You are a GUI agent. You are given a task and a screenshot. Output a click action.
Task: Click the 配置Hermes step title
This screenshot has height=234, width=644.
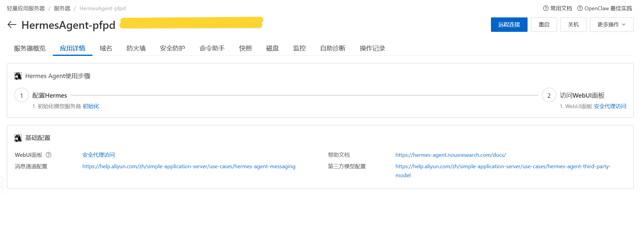[50, 96]
